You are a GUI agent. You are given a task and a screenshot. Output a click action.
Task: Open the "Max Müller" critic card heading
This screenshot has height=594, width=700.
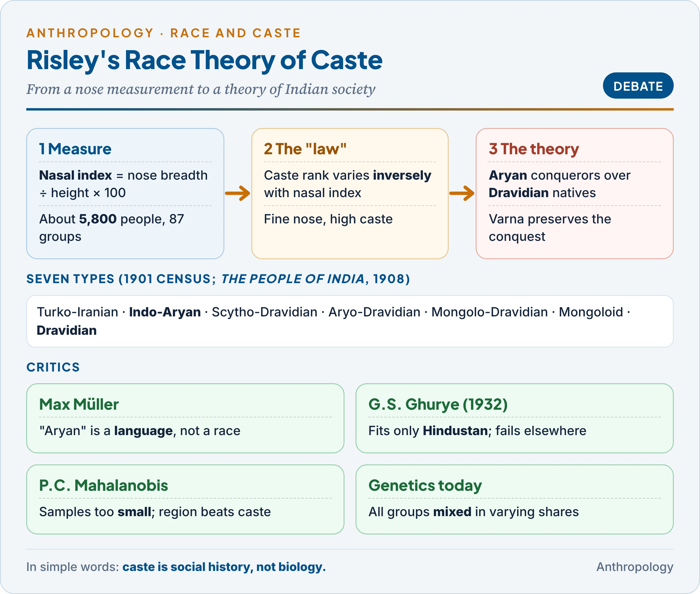click(x=79, y=404)
